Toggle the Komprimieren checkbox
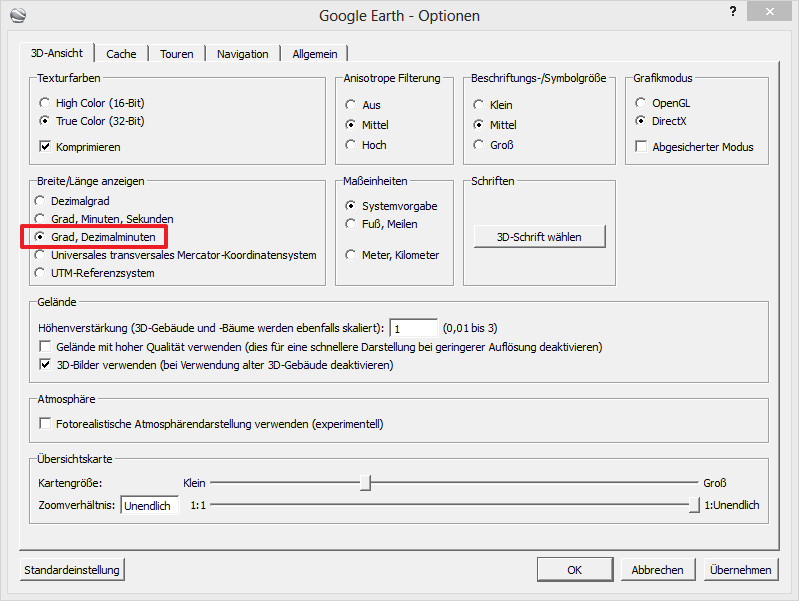The image size is (799, 601). (80, 147)
